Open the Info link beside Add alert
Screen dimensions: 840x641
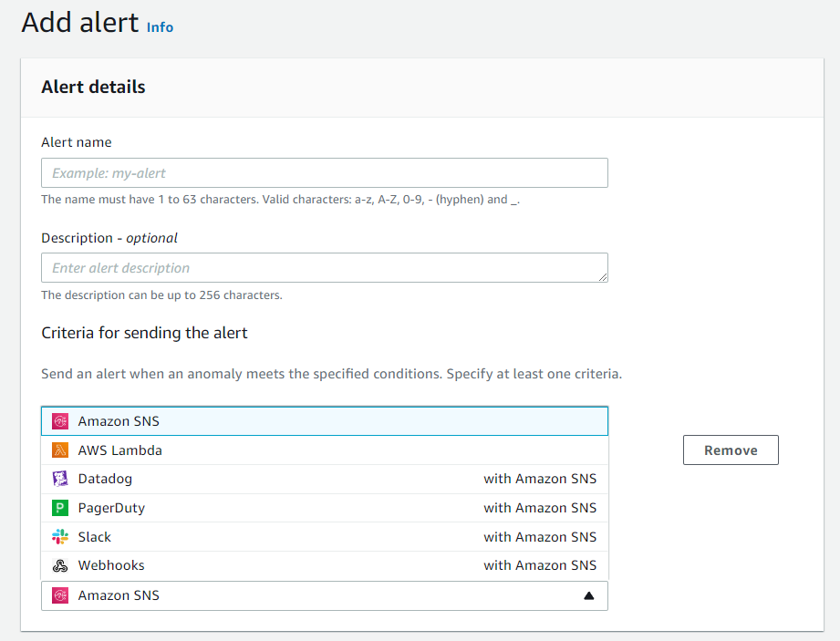click(160, 27)
